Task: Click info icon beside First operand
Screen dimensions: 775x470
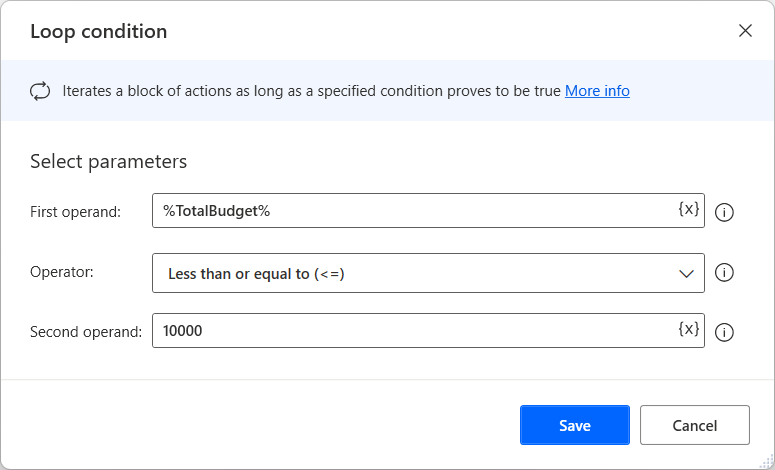Action: click(726, 212)
